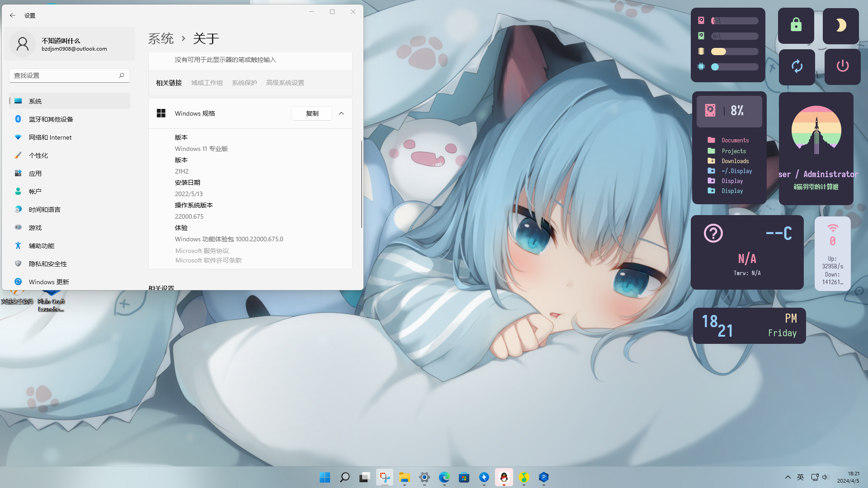Open Plain Craft Launcher desktop shortcut

(51, 302)
